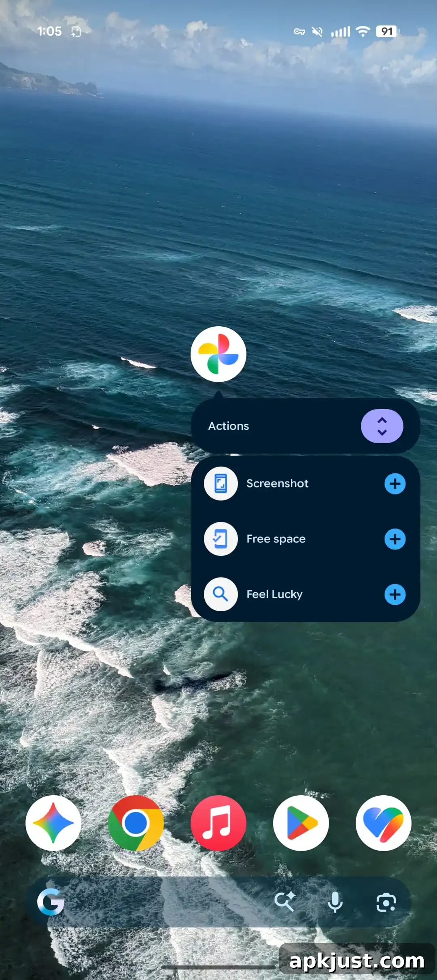Image resolution: width=437 pixels, height=980 pixels.
Task: Add Feel Lucky shortcut with its plus button
Action: pos(395,594)
